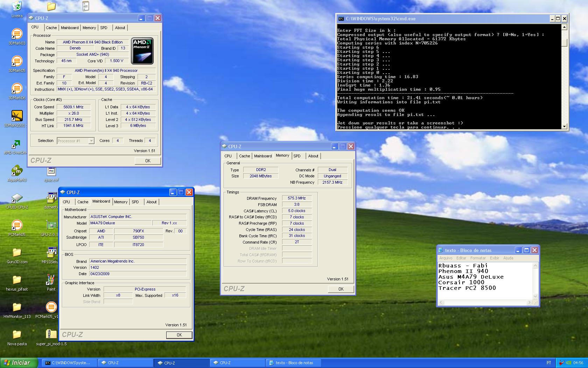588x368 pixels.
Task: Click the DRAM Frequency 575.3 MHz field
Action: [x=296, y=198]
